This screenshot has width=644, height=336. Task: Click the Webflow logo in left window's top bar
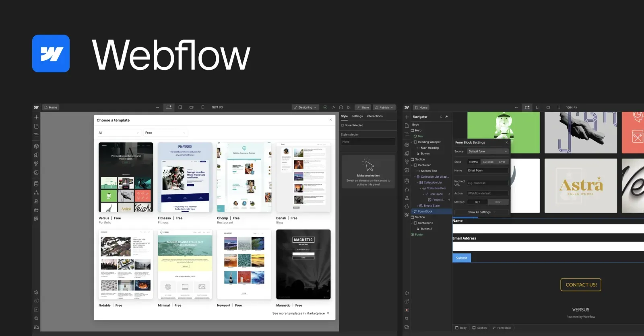click(36, 107)
